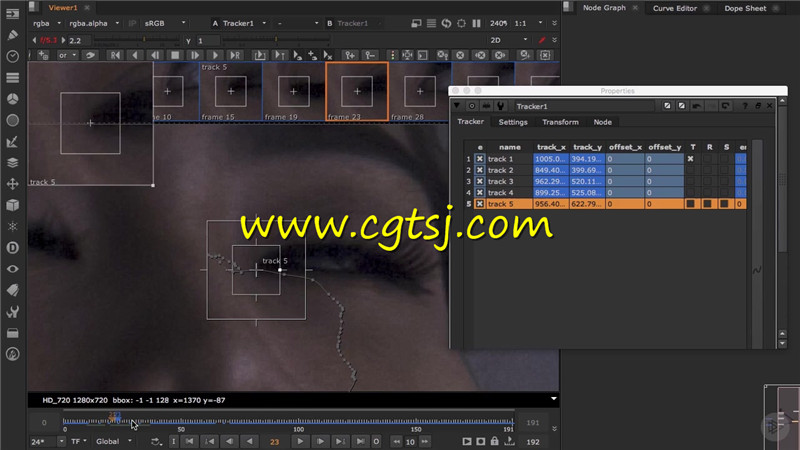
Task: Open the Deep nodes D icon
Action: pos(13,248)
